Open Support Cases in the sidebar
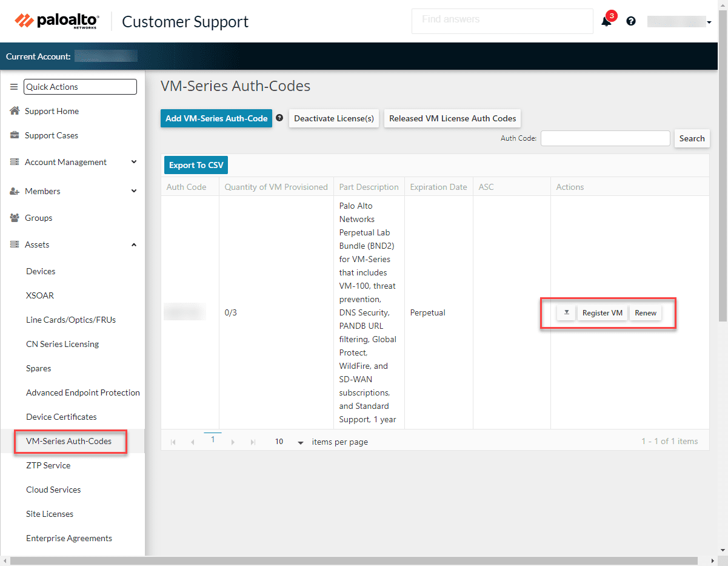This screenshot has height=566, width=728. coord(52,135)
